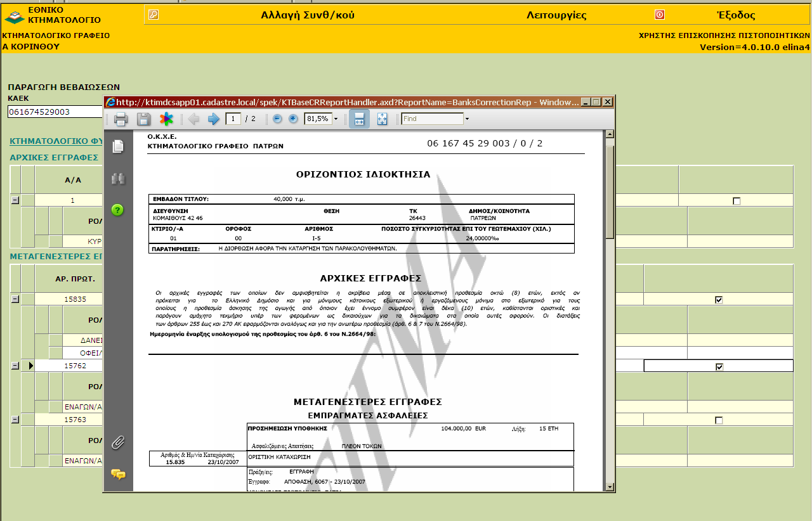
Task: Open the ΚΤΗΜΑΤΟΛΟΓΙΚΟ ΦΥ... link
Action: (x=56, y=141)
